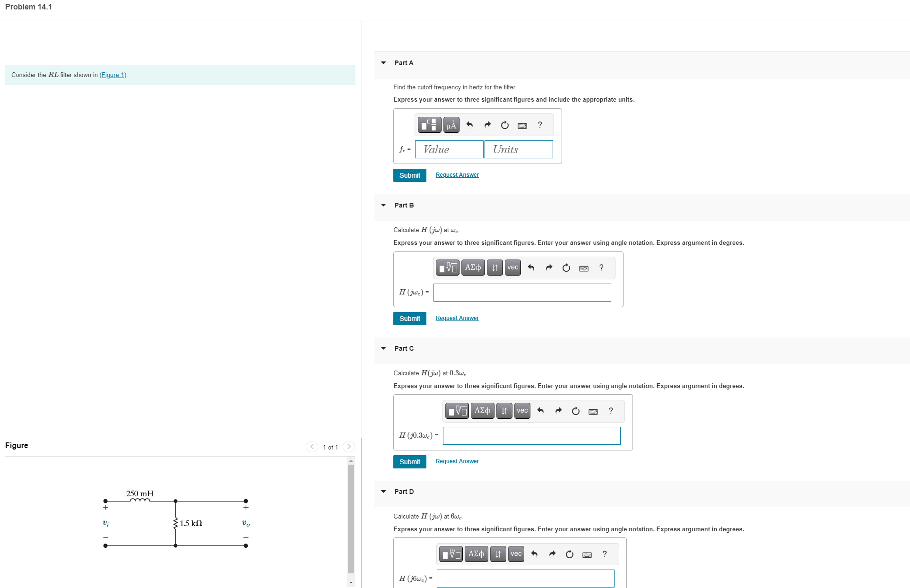Click the Units input field in Part A
The width and height of the screenshot is (910, 588).
click(x=518, y=149)
